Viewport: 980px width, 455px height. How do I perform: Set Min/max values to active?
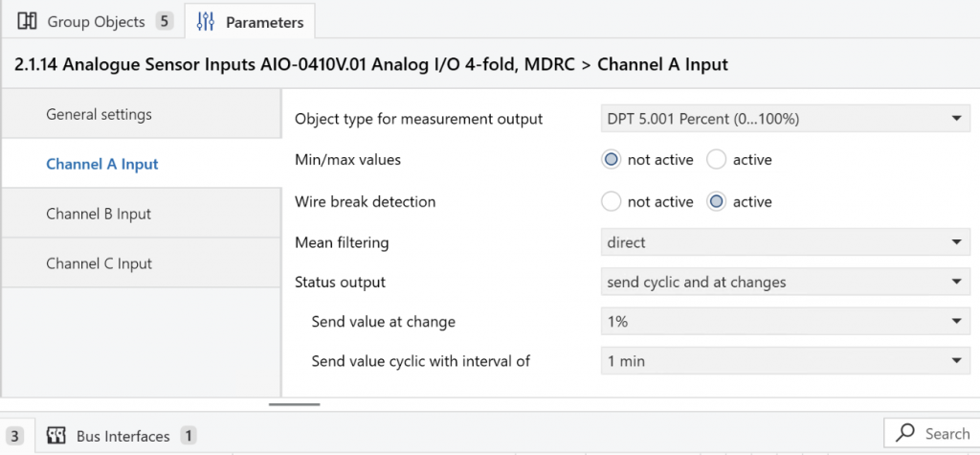click(x=716, y=160)
